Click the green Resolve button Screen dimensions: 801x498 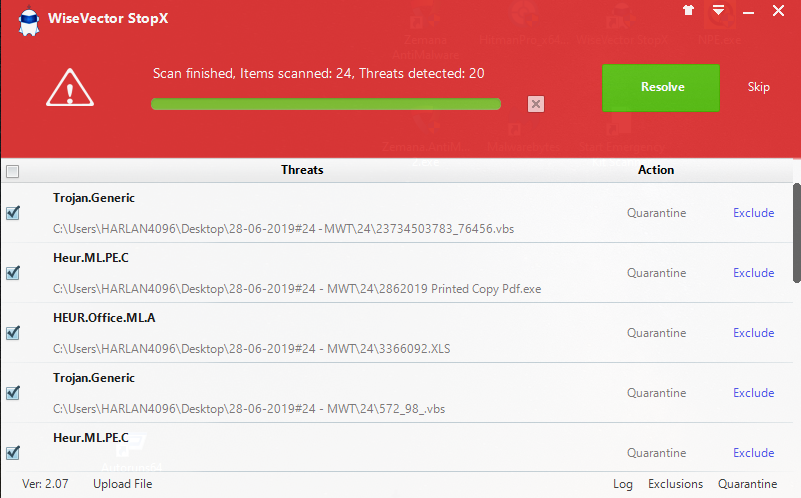point(661,88)
